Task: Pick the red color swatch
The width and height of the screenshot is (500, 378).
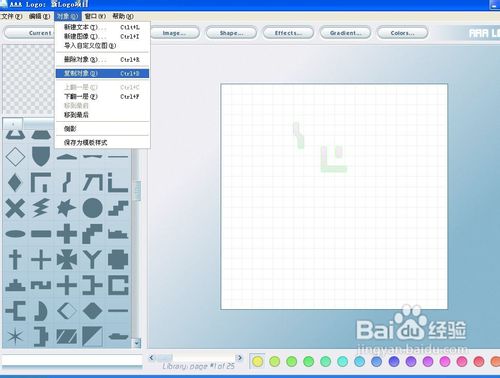Action: [479, 361]
